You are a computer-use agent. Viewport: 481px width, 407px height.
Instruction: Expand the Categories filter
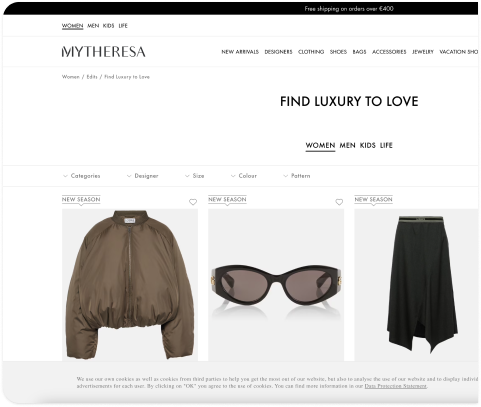point(82,176)
